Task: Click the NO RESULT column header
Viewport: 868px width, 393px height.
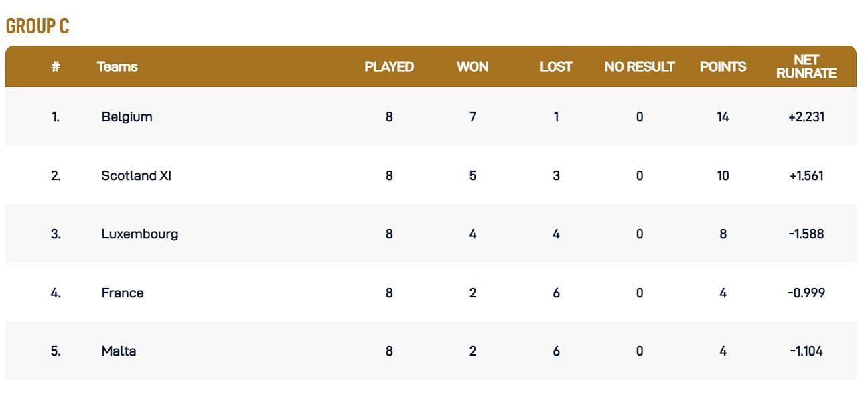Action: (x=640, y=66)
